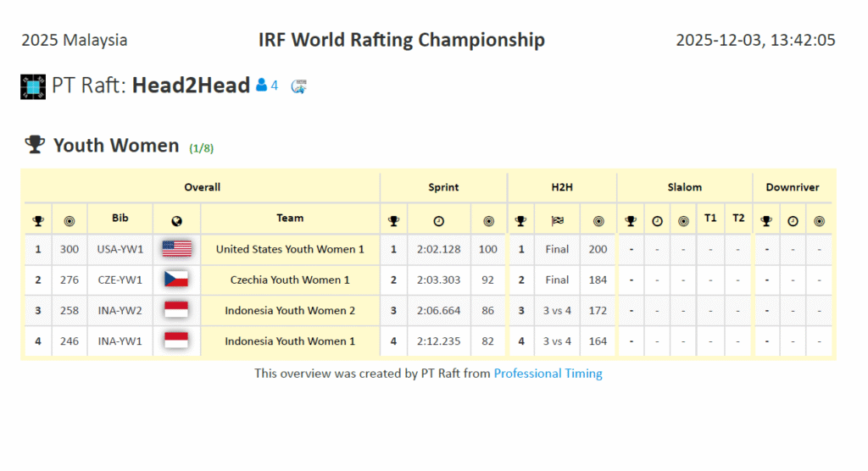Click the Overall rank trophy column icon
The width and height of the screenshot is (868, 471).
[38, 221]
